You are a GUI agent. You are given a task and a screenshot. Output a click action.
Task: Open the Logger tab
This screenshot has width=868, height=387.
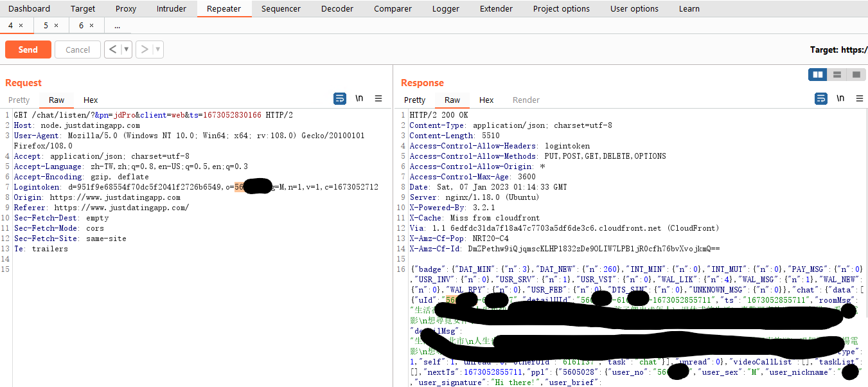click(446, 9)
